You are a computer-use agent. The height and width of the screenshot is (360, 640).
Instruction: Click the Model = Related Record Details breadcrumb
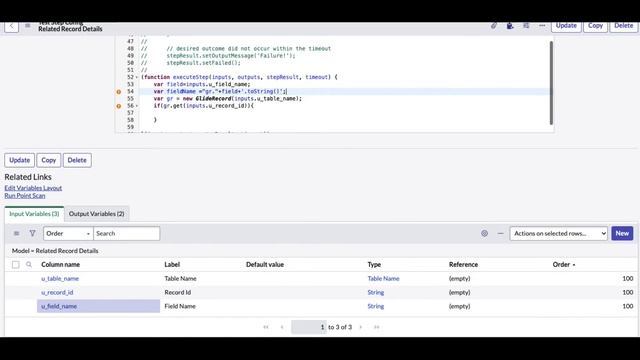(x=55, y=251)
